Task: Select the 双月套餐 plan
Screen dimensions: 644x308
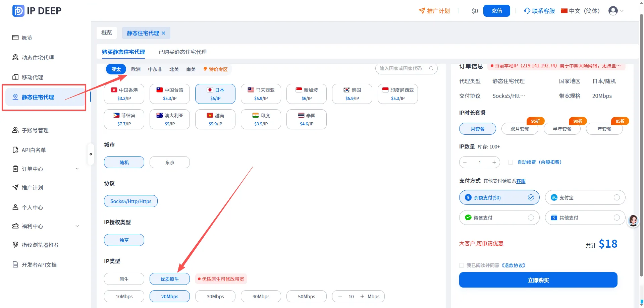Action: tap(520, 129)
